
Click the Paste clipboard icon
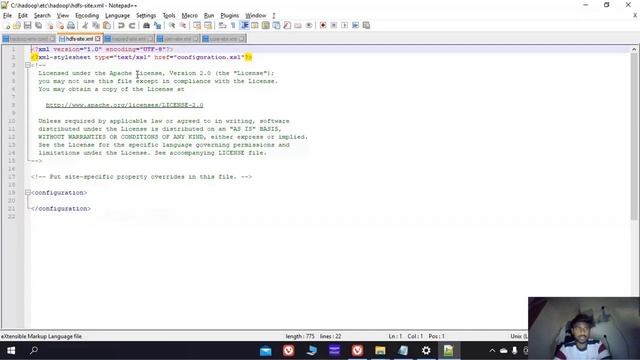click(107, 25)
